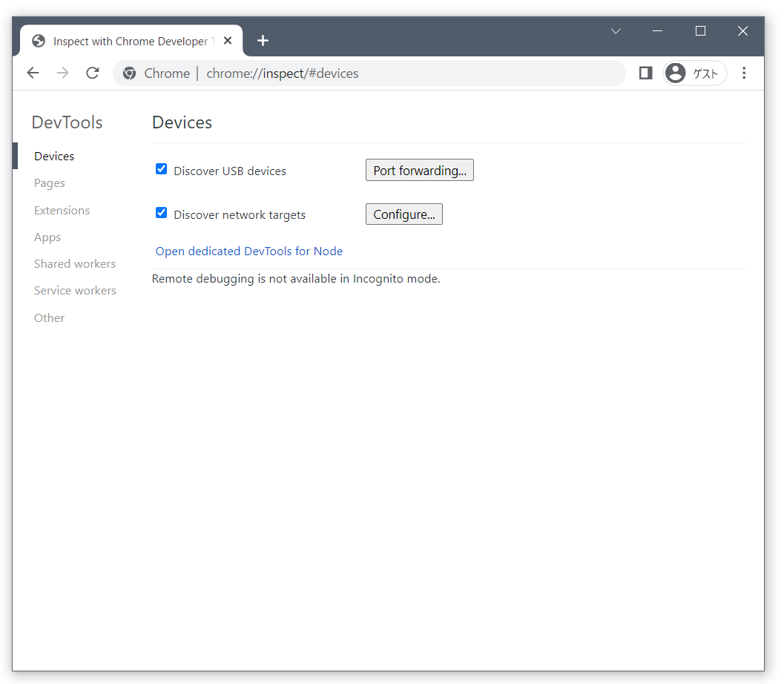
Task: Click the DevTools sidebar title
Action: point(67,122)
